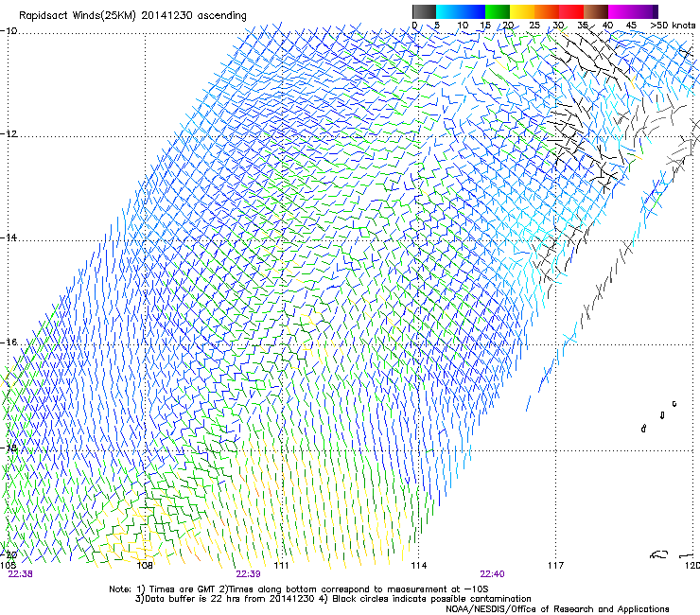This screenshot has width=700, height=615.
Task: Click the 'Data buffer is 22 hrs' note line
Action: (x=333, y=599)
